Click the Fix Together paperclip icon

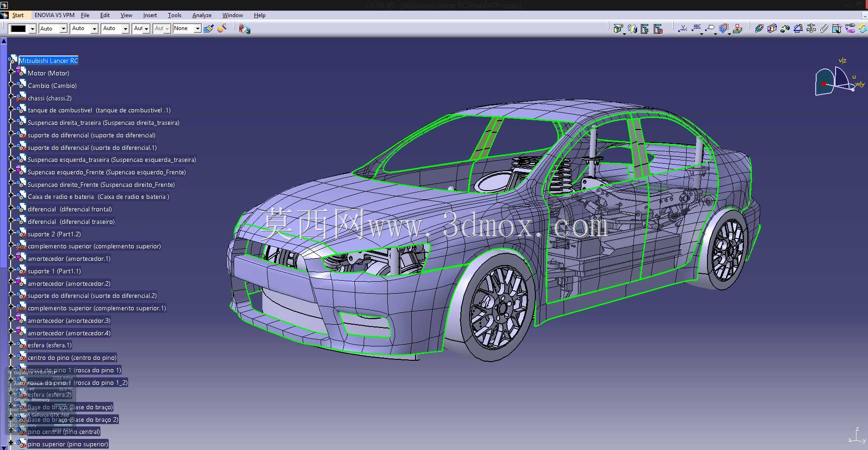point(824,29)
